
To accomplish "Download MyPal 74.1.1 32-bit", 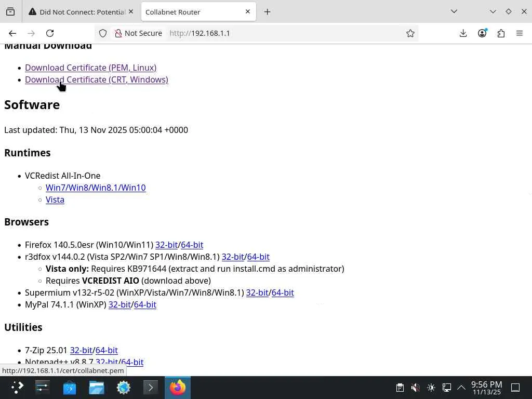I will (119, 304).
